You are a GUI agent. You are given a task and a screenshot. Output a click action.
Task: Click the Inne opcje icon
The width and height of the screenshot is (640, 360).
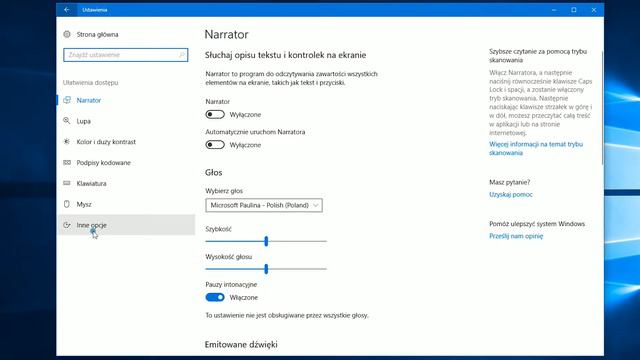click(x=67, y=225)
